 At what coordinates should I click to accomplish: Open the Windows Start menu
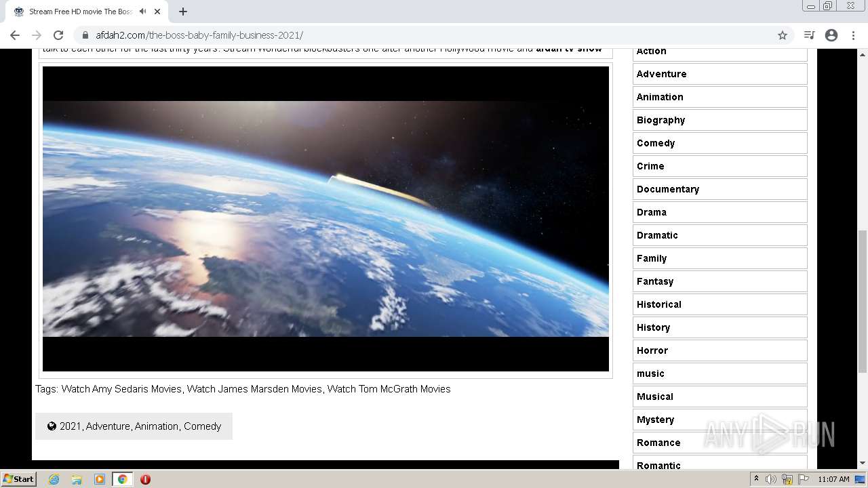(19, 479)
